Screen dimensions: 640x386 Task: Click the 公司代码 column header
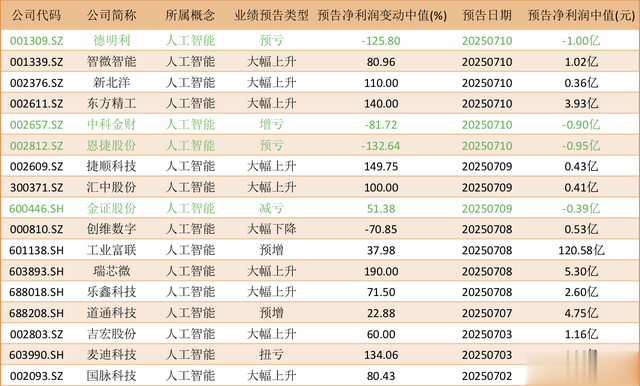point(36,16)
